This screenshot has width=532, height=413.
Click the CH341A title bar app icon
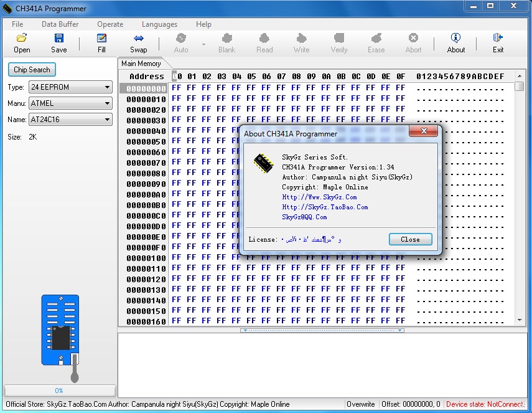(x=7, y=9)
